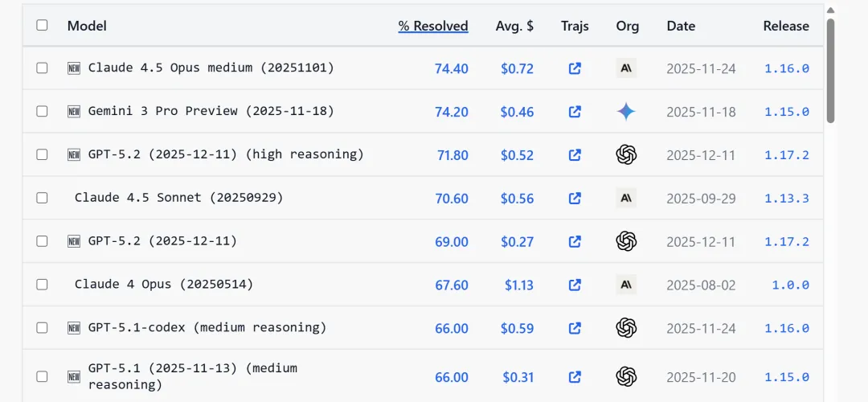Click OpenAI logo in GPT-5.1-codex row
Image resolution: width=868 pixels, height=402 pixels.
pyautogui.click(x=627, y=328)
